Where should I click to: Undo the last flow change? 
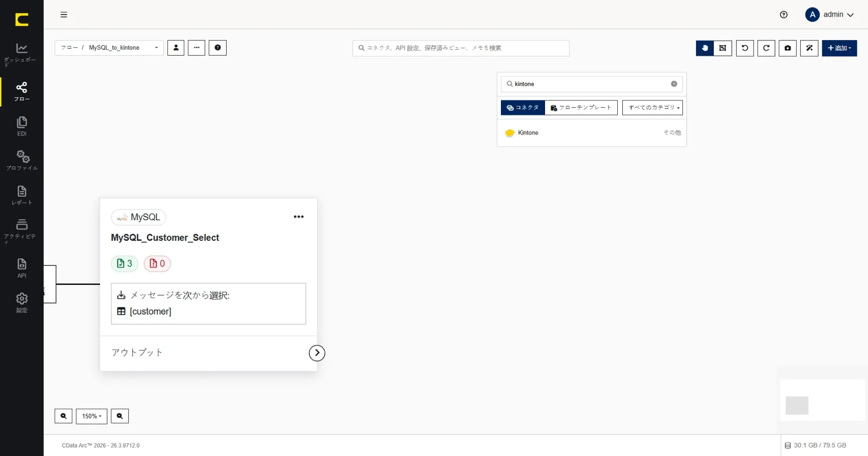[x=745, y=48]
